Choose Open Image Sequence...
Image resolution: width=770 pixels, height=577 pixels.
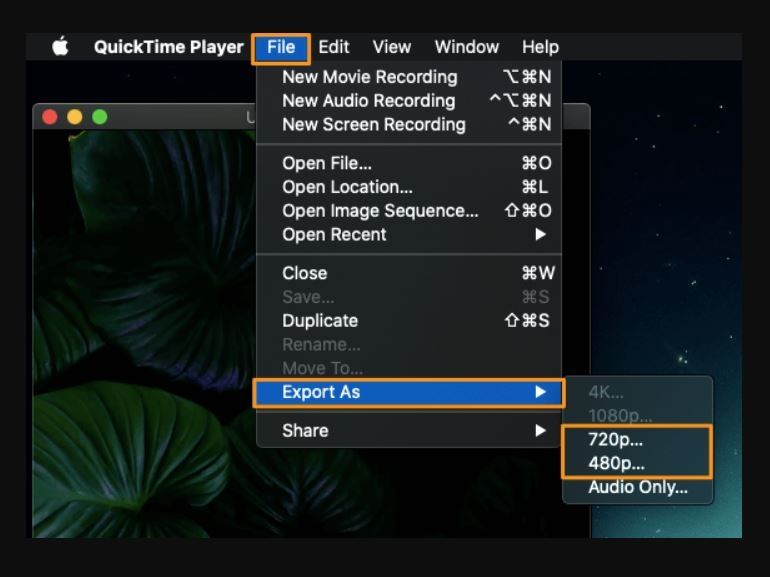pyautogui.click(x=409, y=211)
